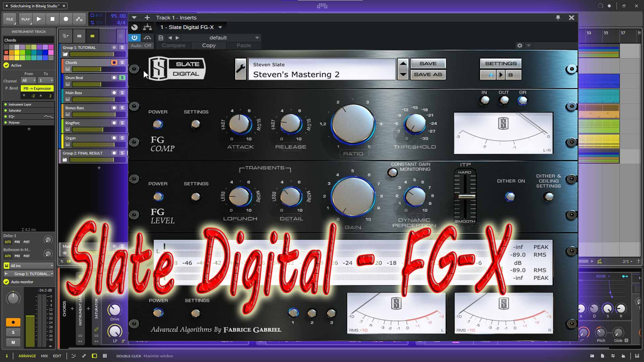
Task: Toggle the FG Comp power button
Action: (x=158, y=124)
